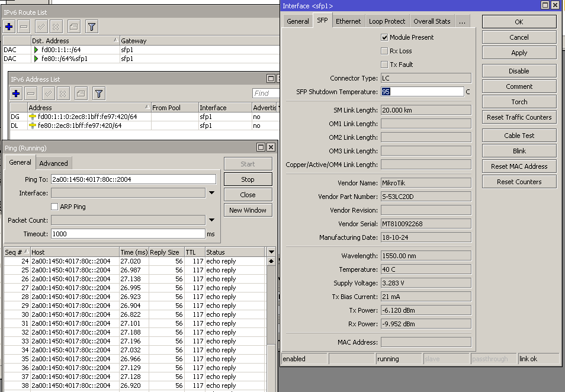Switch to the General tab of Interface sfp1

coord(298,22)
